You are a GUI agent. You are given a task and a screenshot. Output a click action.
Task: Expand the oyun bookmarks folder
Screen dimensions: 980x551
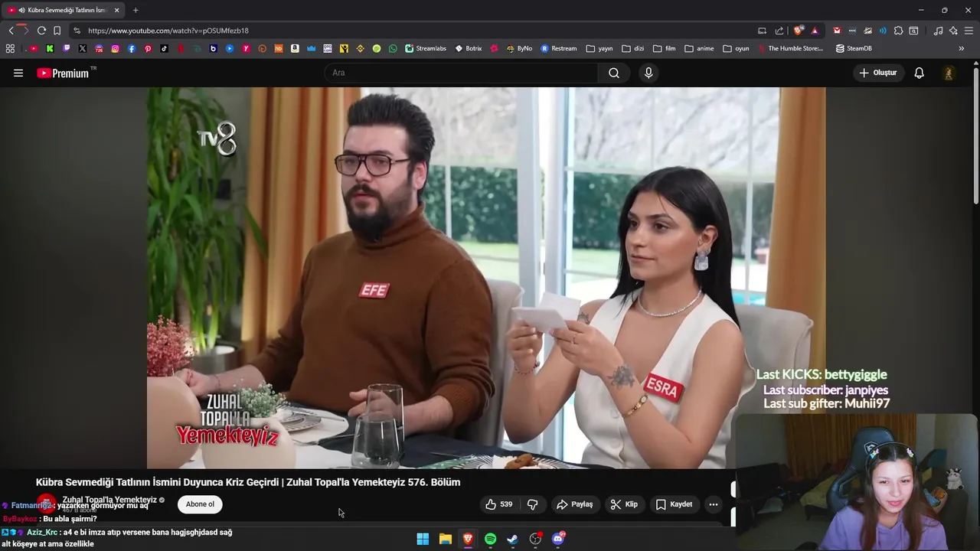click(x=736, y=48)
